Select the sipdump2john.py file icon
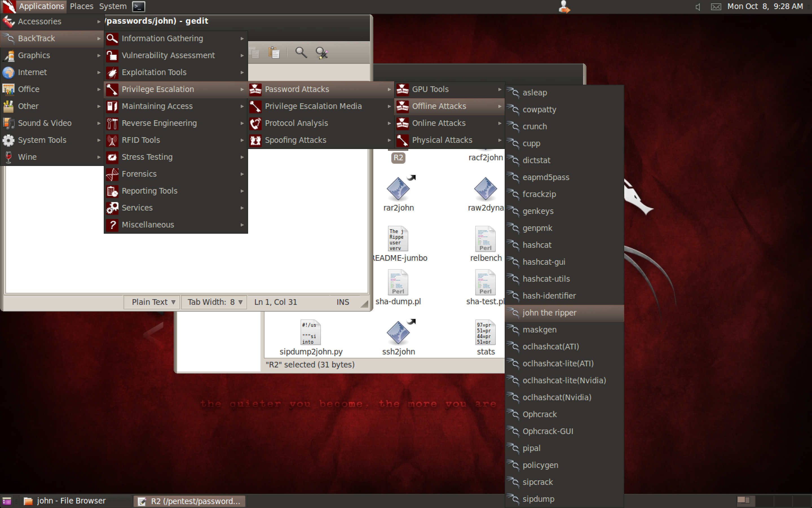Image resolution: width=812 pixels, height=508 pixels. (311, 332)
